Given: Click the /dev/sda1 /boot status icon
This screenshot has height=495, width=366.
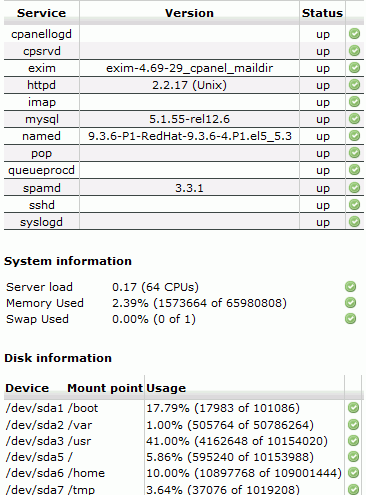Looking at the screenshot, I should coord(353,408).
